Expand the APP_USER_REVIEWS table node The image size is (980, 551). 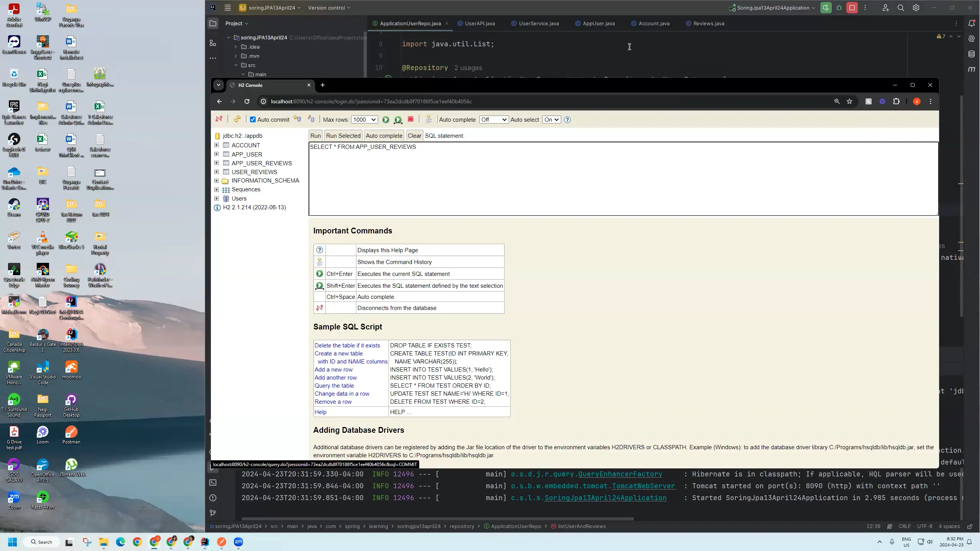tap(216, 163)
